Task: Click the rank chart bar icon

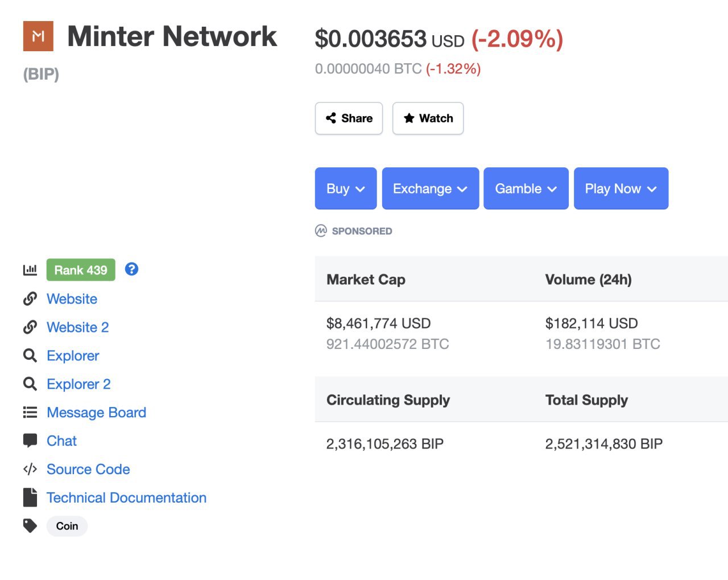Action: tap(30, 270)
